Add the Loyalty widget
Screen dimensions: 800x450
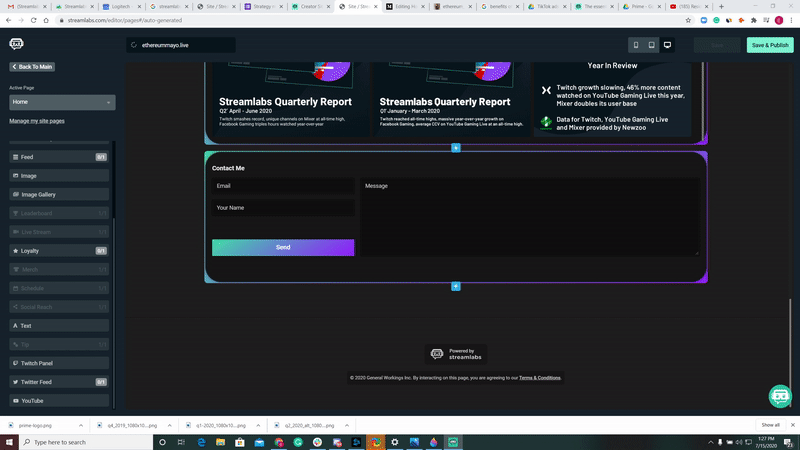coord(59,251)
